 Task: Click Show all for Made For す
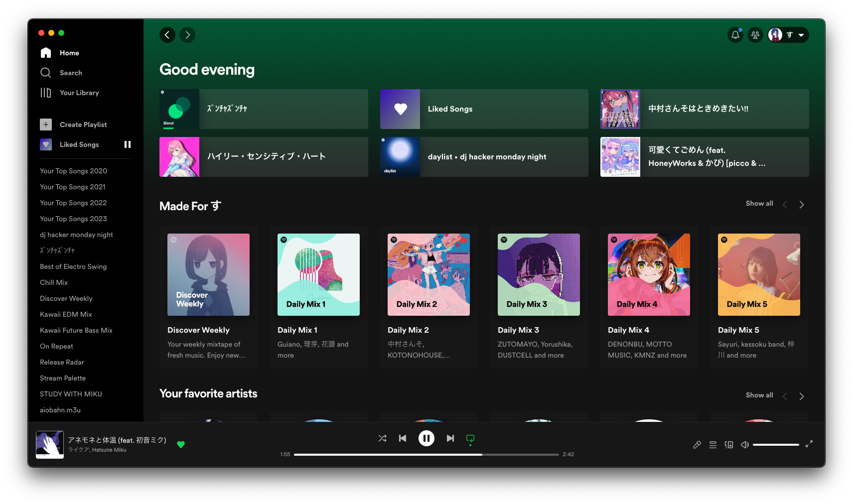click(759, 203)
